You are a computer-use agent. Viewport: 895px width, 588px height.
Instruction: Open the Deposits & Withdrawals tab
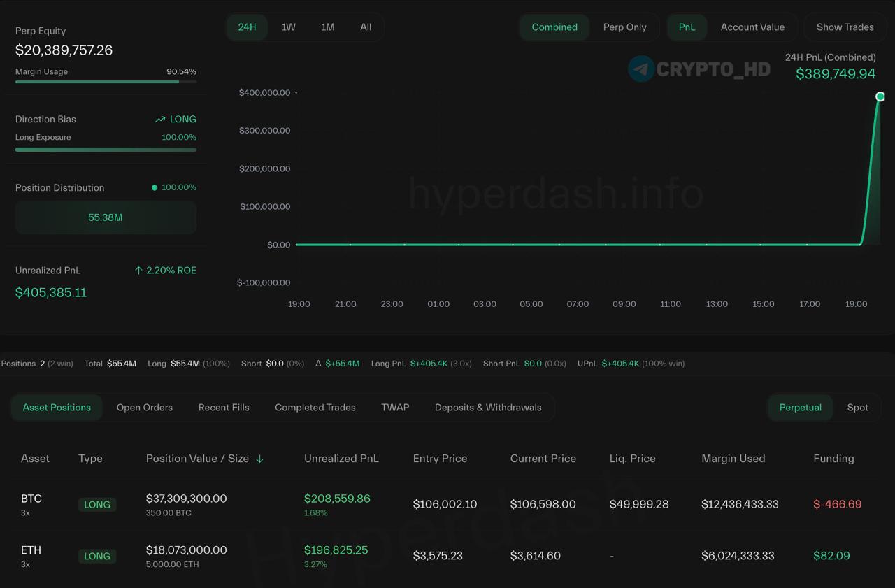click(x=488, y=408)
